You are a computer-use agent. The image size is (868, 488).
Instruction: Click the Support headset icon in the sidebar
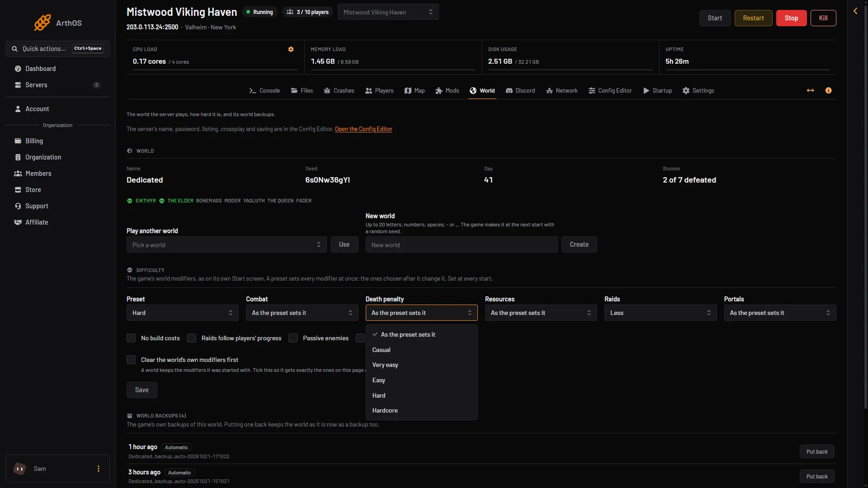point(18,206)
